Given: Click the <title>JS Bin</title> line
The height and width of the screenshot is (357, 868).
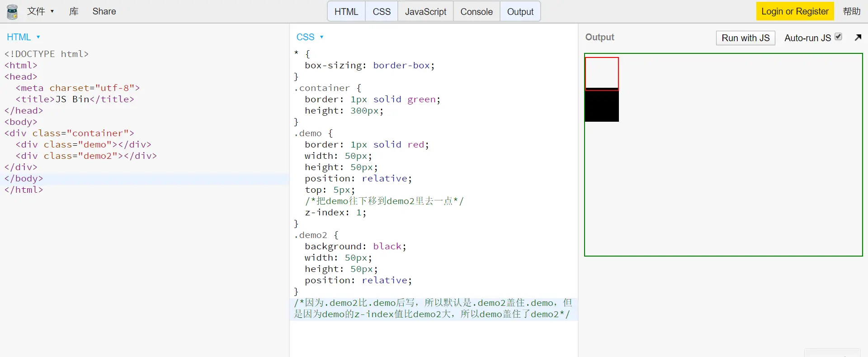Looking at the screenshot, I should tap(75, 99).
